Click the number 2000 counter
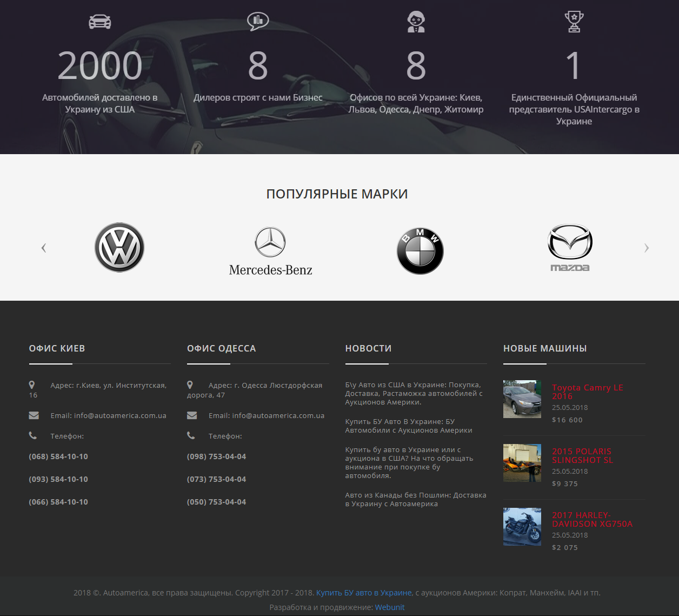Viewport: 679px width, 616px height. point(100,66)
